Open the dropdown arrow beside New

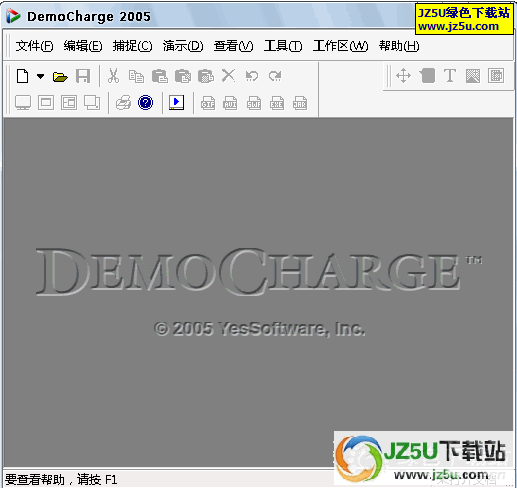click(40, 76)
